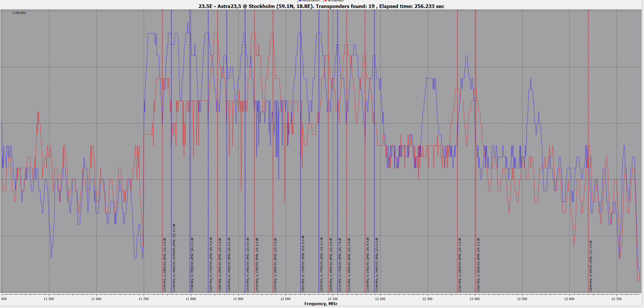Image resolution: width=644 pixels, height=308 pixels.
Task: Pick the 11798 MHz H transponder label
Action: 192,265
